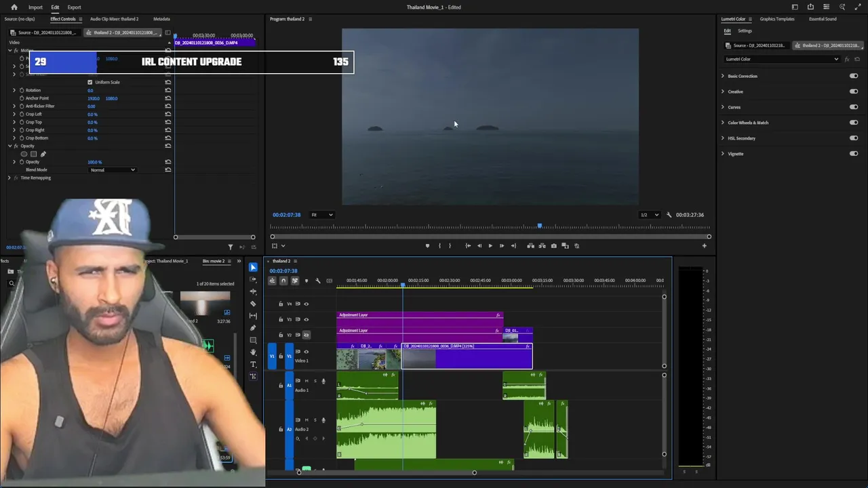Solo the Audio 2 track

click(x=315, y=420)
